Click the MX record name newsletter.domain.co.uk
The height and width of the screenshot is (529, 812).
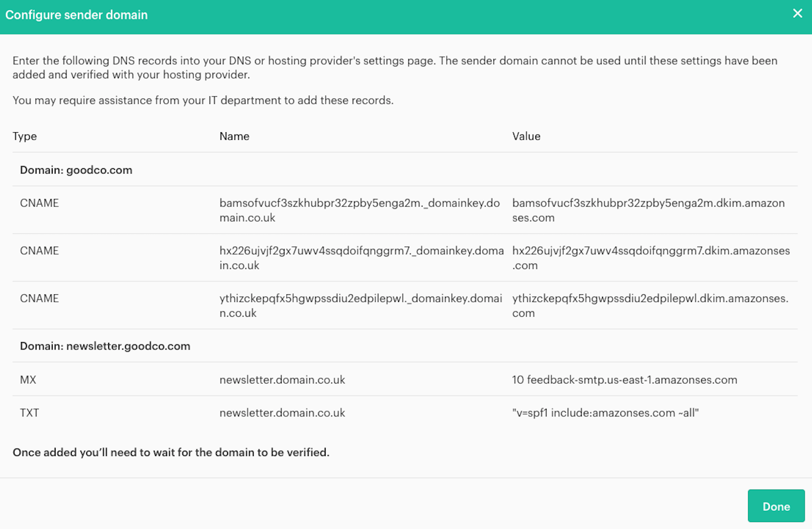tap(282, 380)
